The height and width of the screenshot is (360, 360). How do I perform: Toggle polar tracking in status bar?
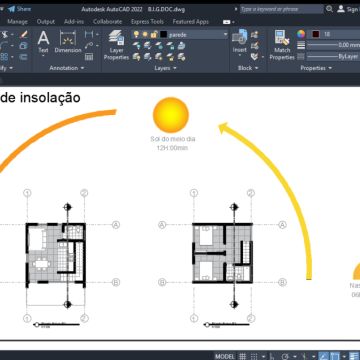(285, 356)
